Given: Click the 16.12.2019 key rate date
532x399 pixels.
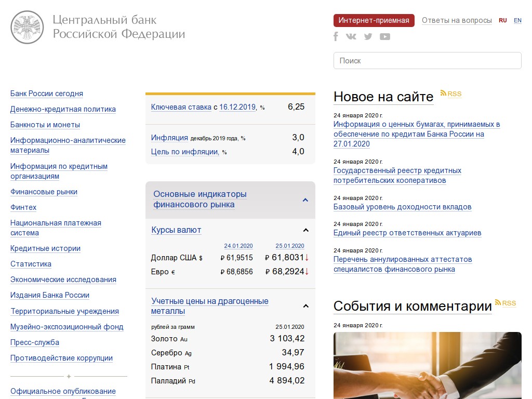Looking at the screenshot, I should 237,107.
